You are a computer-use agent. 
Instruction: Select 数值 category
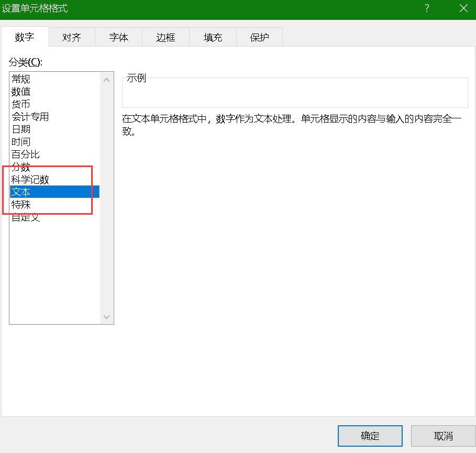pyautogui.click(x=54, y=92)
